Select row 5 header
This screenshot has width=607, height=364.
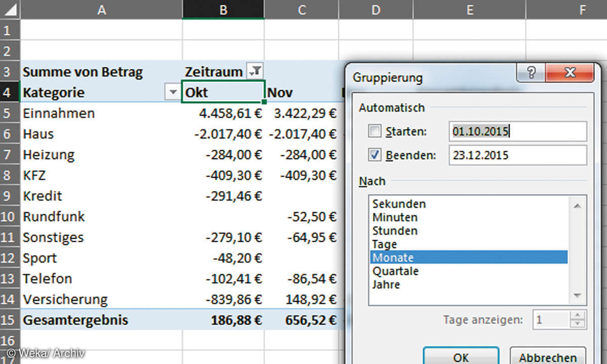pyautogui.click(x=10, y=113)
